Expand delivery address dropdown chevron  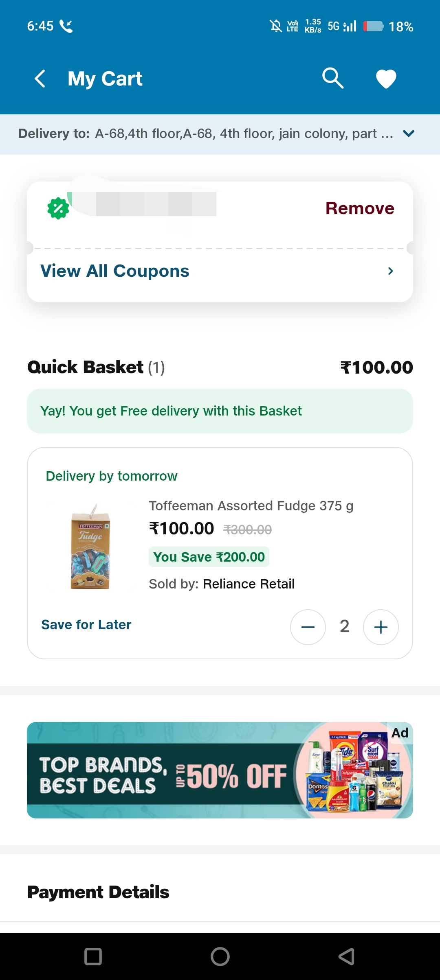(408, 133)
